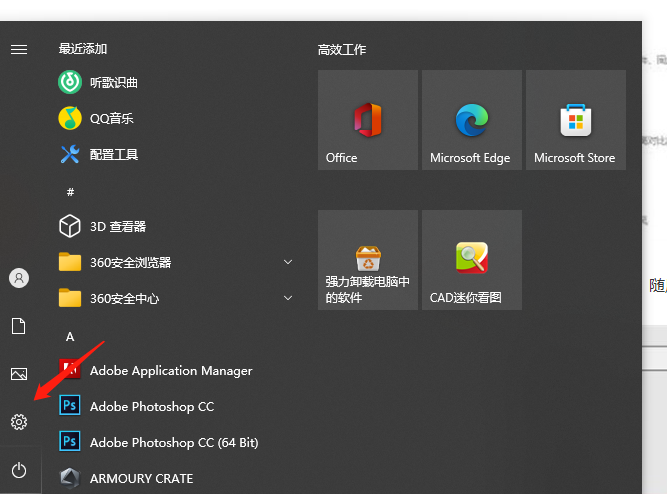Image resolution: width=667 pixels, height=494 pixels.
Task: Open 3D 查看器 app
Action: [117, 226]
